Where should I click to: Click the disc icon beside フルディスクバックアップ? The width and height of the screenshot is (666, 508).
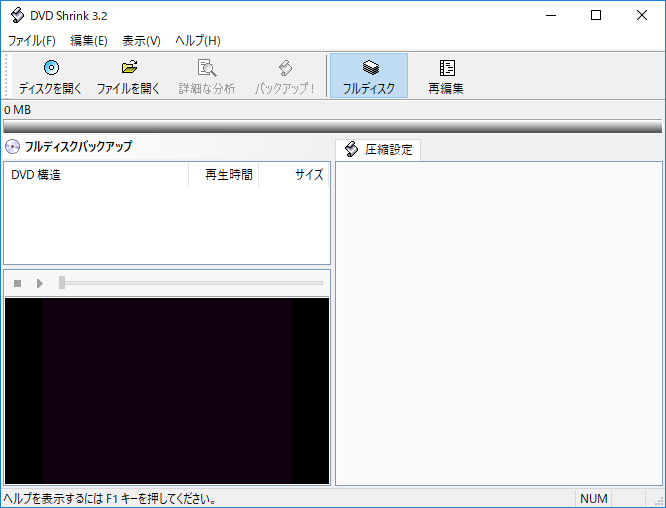coord(12,147)
